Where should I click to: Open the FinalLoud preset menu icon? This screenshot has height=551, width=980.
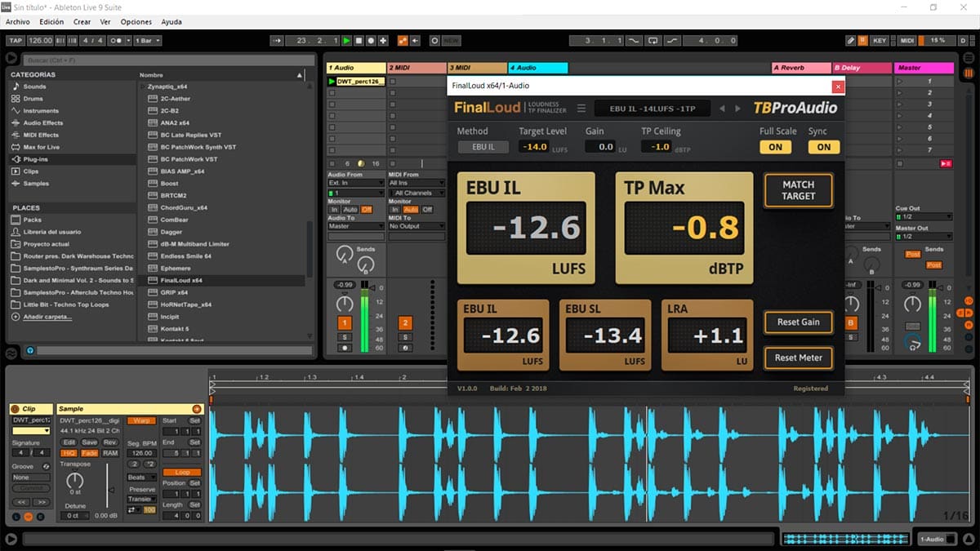tap(581, 108)
